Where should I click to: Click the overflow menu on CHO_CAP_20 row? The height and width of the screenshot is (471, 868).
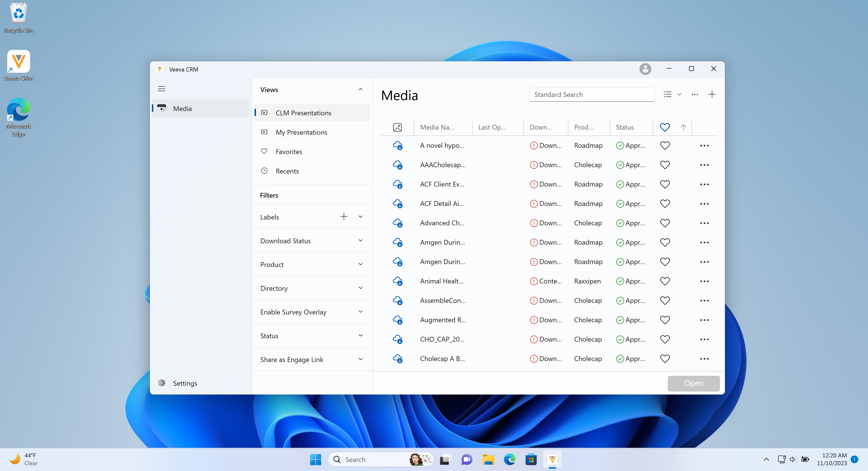pos(704,339)
